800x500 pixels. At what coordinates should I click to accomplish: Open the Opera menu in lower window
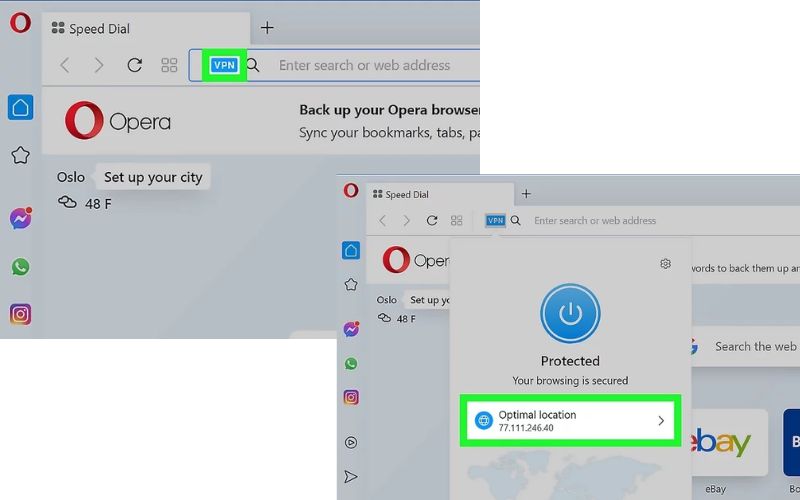[351, 191]
